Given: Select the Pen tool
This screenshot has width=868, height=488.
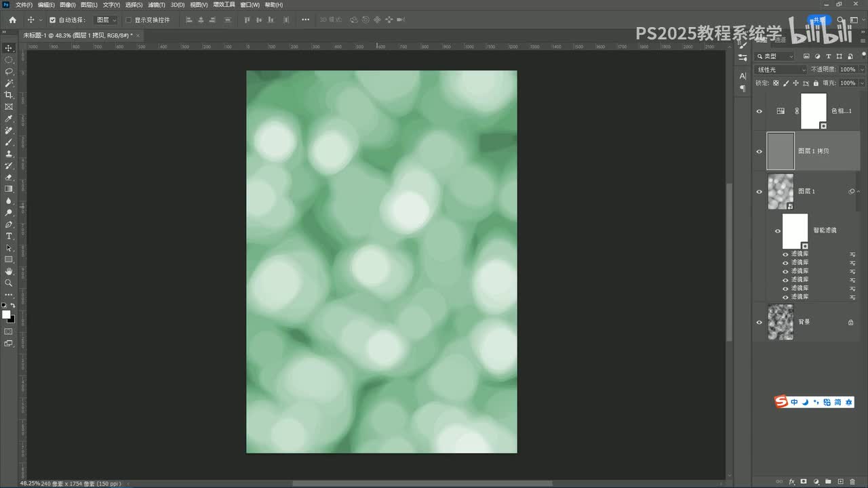Looking at the screenshot, I should [9, 224].
